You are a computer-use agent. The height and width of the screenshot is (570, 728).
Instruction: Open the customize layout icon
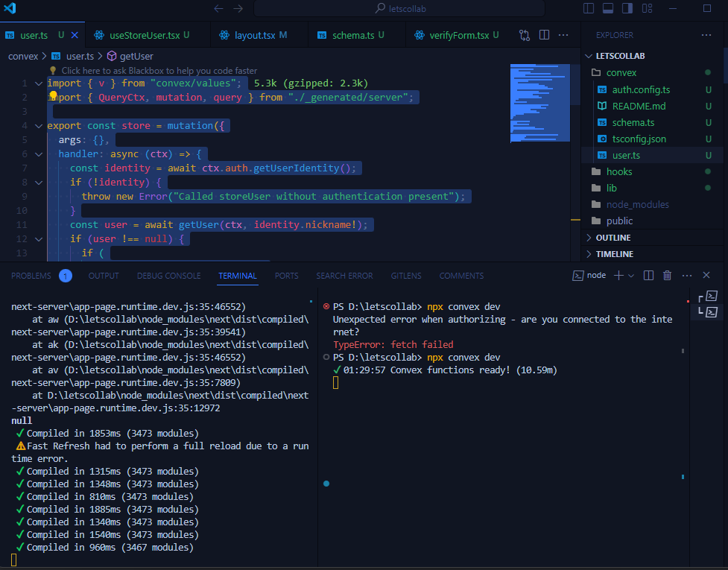click(x=647, y=8)
